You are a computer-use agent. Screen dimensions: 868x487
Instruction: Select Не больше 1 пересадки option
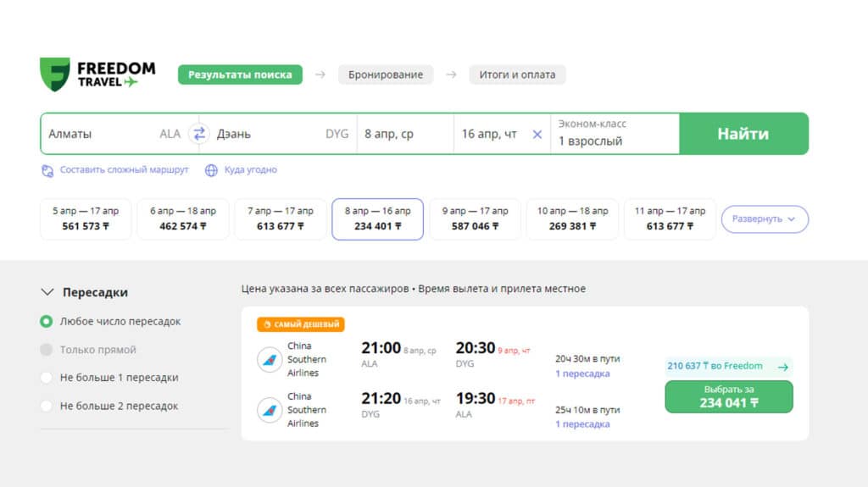[x=46, y=378]
